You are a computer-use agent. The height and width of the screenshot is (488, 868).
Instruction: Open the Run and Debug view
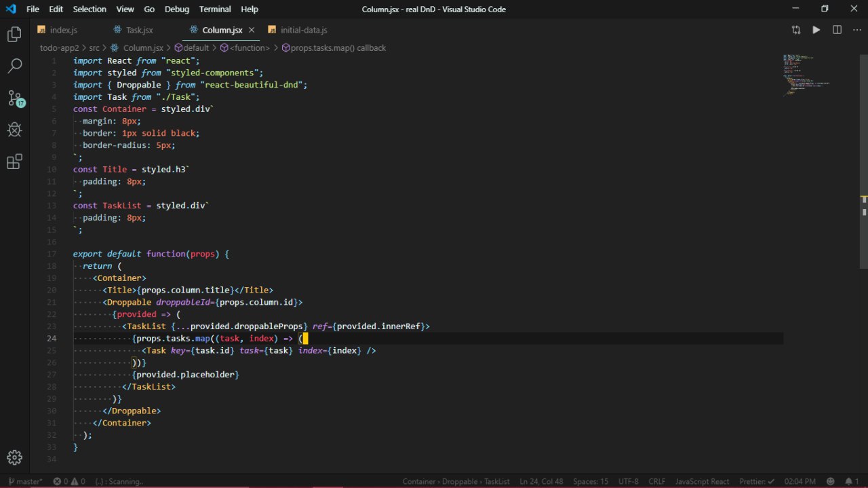pyautogui.click(x=14, y=130)
